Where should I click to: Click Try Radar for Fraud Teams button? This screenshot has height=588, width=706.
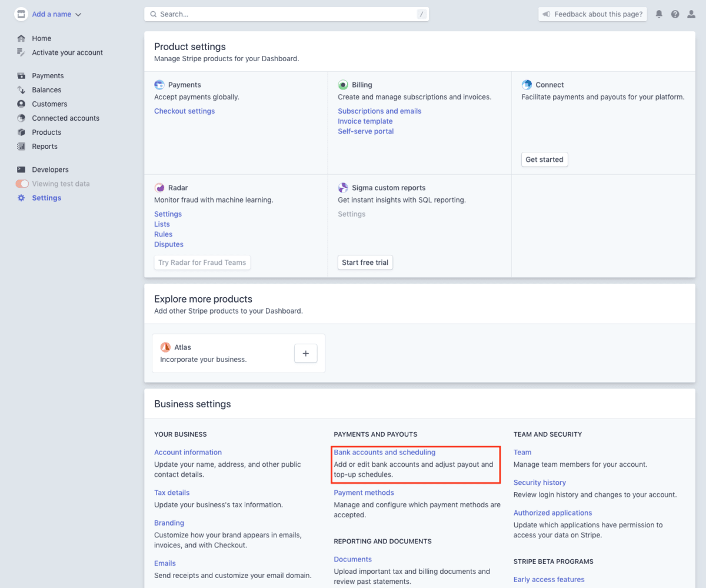pyautogui.click(x=202, y=263)
